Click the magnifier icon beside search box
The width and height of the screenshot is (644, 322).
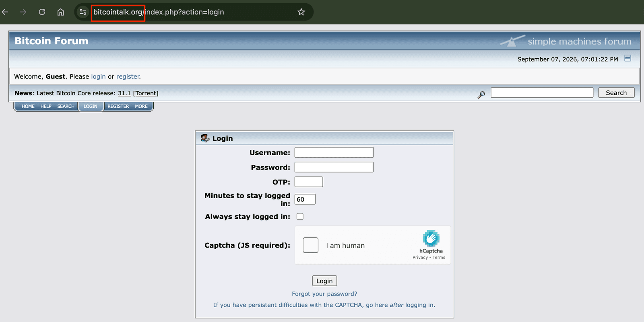tap(481, 94)
